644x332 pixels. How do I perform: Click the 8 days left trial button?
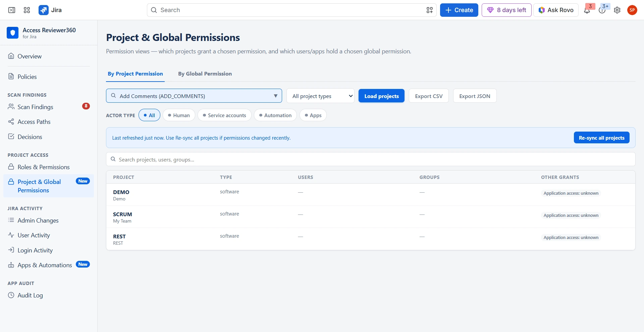506,10
